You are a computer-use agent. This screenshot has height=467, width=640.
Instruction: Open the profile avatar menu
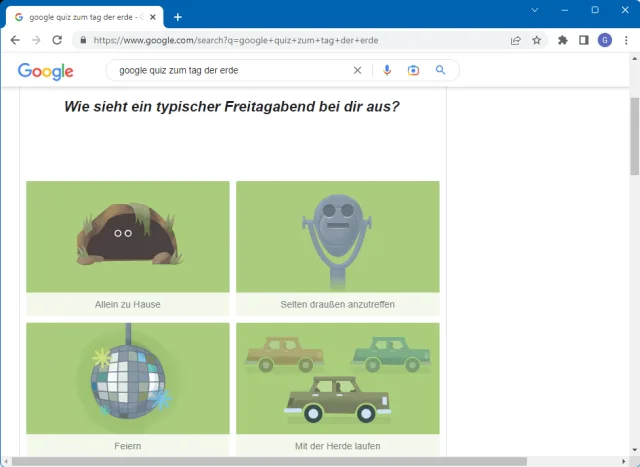pos(605,40)
